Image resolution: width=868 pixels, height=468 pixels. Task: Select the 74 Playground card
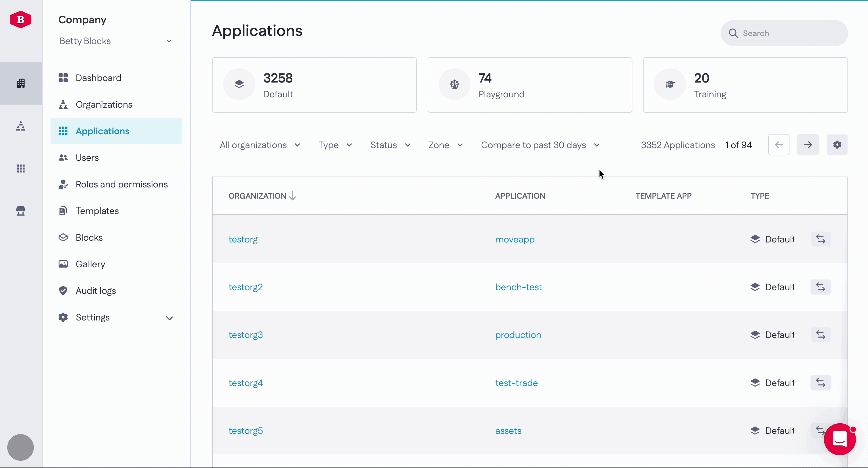point(530,85)
